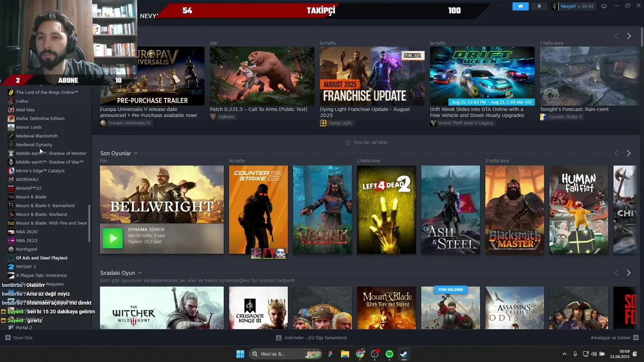The width and height of the screenshot is (644, 362).
Task: Go to previous What's New news page
Action: pos(616,36)
